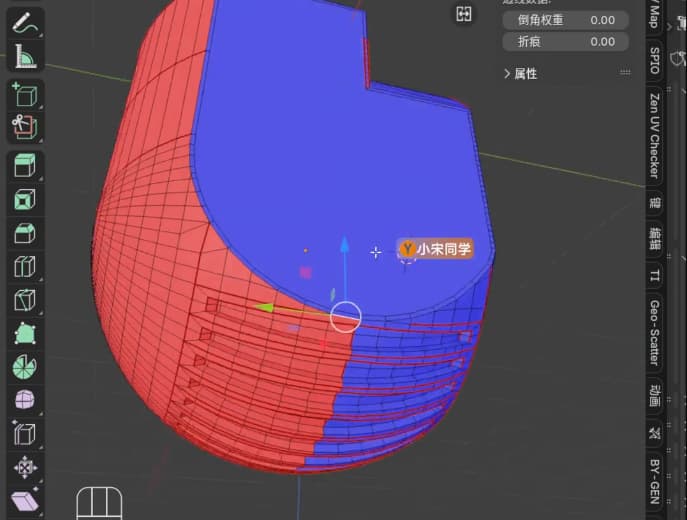Viewport: 687px width, 520px height.
Task: Switch to the Geo-Scatter sidebar tab
Action: 655,331
